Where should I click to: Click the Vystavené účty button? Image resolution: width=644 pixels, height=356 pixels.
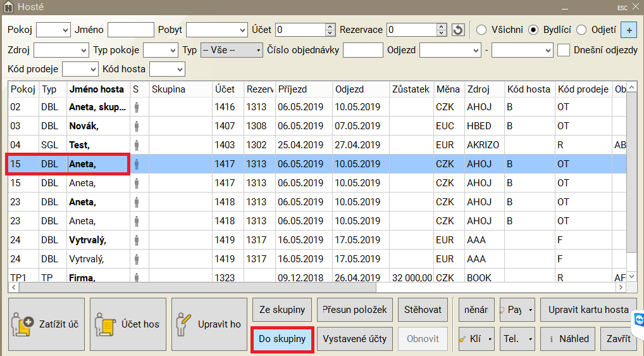coord(354,339)
